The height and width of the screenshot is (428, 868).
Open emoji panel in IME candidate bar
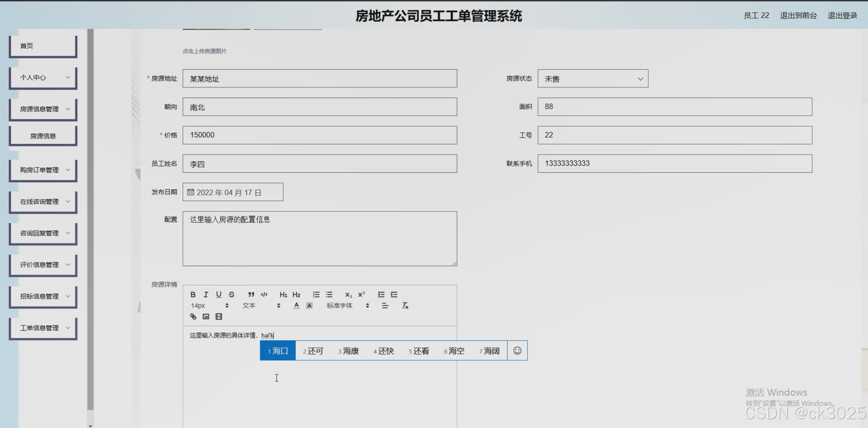pyautogui.click(x=517, y=351)
